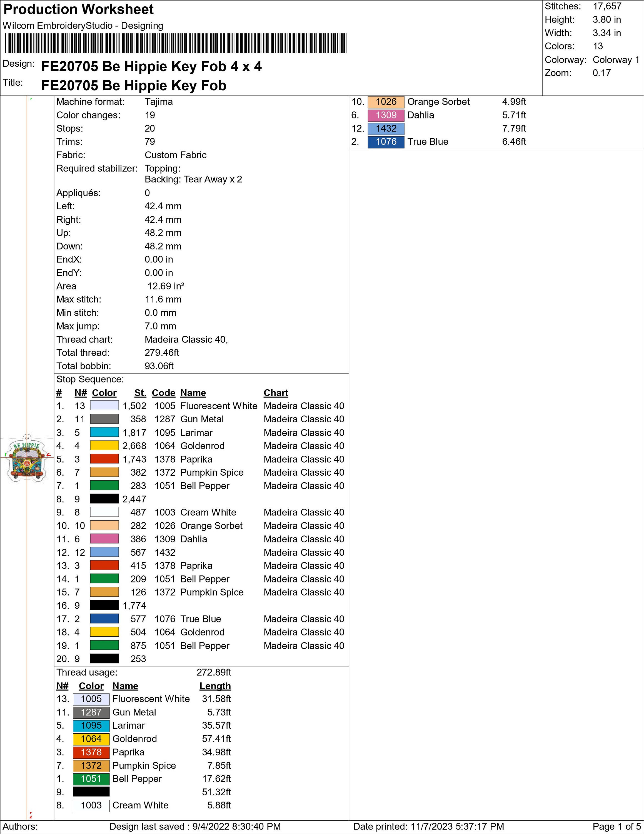Click the Dahlia swatch in stop 11
This screenshot has width=644, height=834.
[104, 539]
